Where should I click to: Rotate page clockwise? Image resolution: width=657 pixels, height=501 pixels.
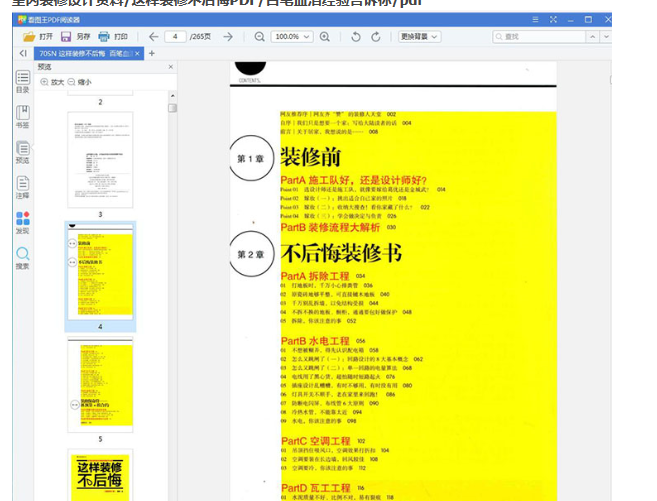[376, 37]
